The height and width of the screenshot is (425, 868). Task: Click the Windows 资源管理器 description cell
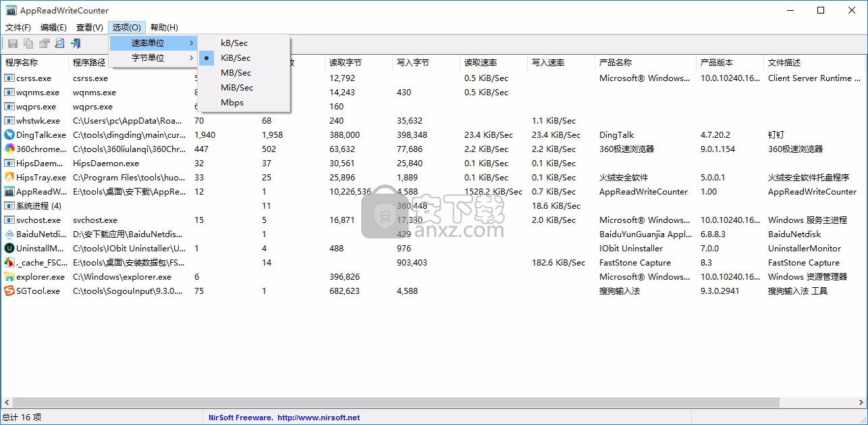click(x=807, y=277)
